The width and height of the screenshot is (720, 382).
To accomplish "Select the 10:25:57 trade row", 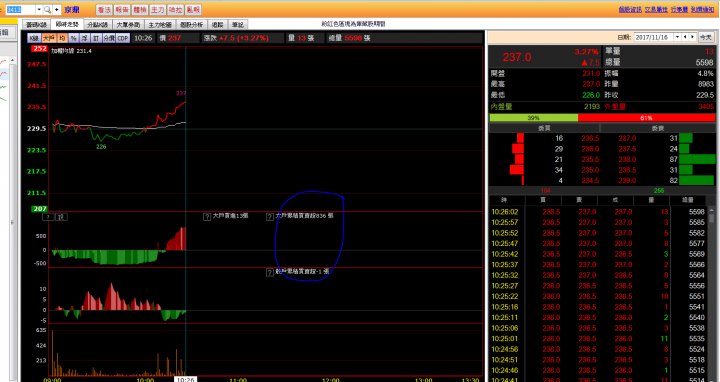I will pos(598,222).
